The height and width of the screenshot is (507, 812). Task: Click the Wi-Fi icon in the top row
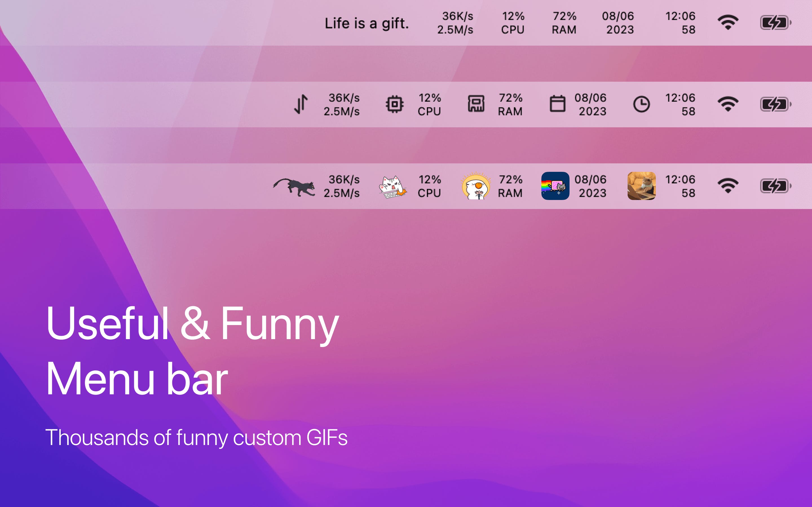point(728,23)
